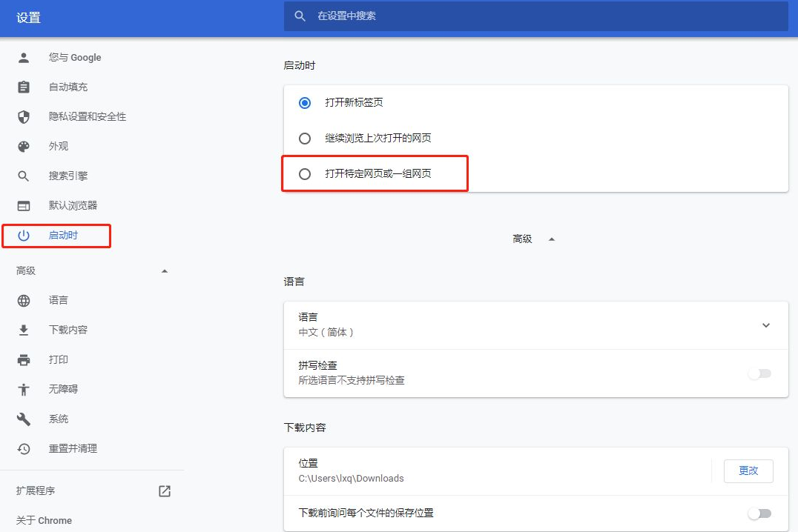Open 语言 settings via the globe icon

click(23, 300)
